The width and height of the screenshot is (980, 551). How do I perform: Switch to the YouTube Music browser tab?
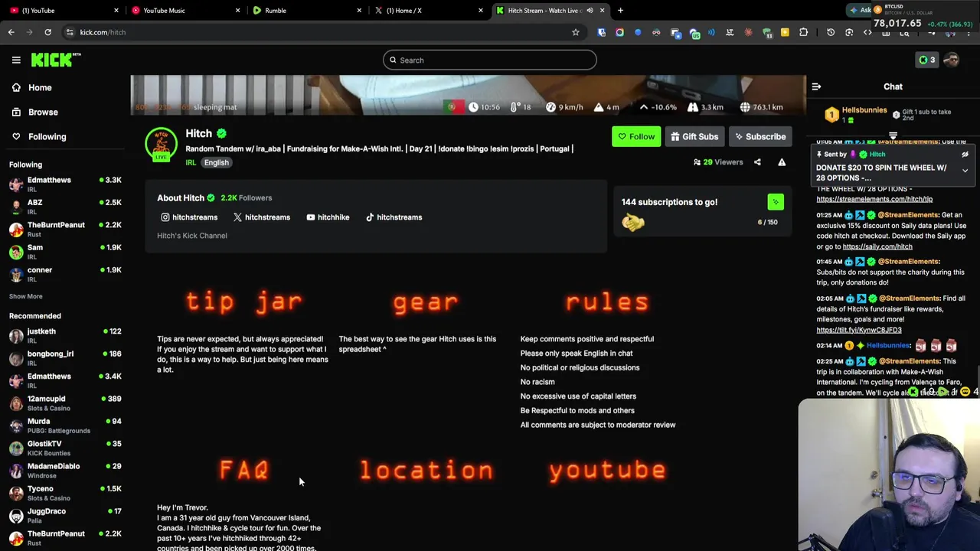coord(184,11)
